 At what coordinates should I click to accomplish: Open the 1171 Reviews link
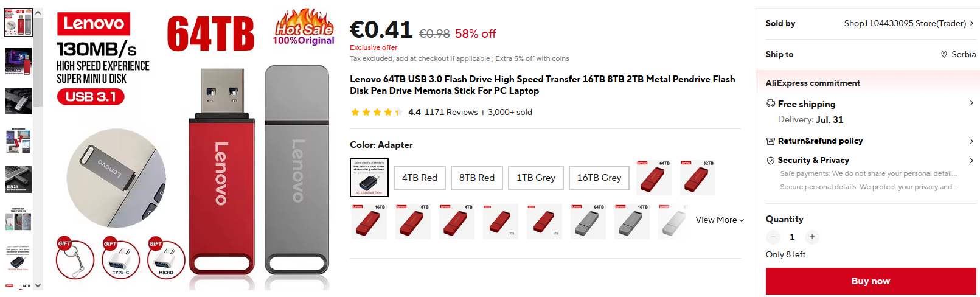coord(451,112)
